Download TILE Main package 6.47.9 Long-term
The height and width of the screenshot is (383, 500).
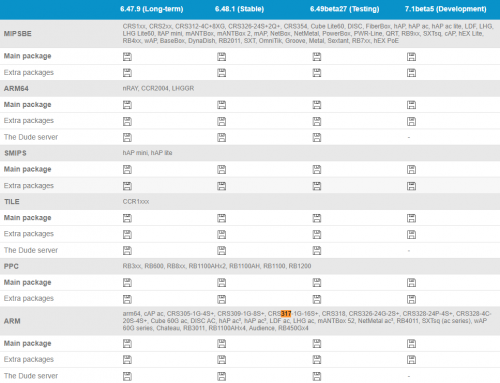pos(127,218)
